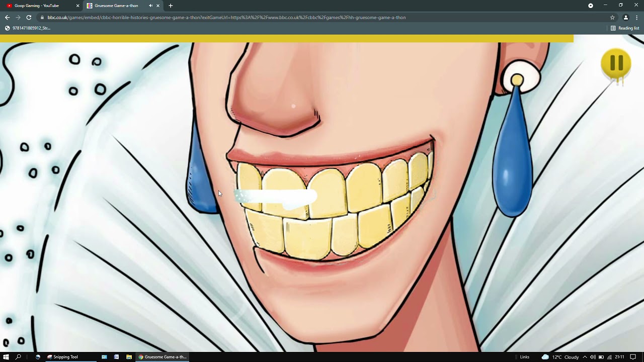
Task: Open the Windows notification center
Action: click(x=633, y=357)
